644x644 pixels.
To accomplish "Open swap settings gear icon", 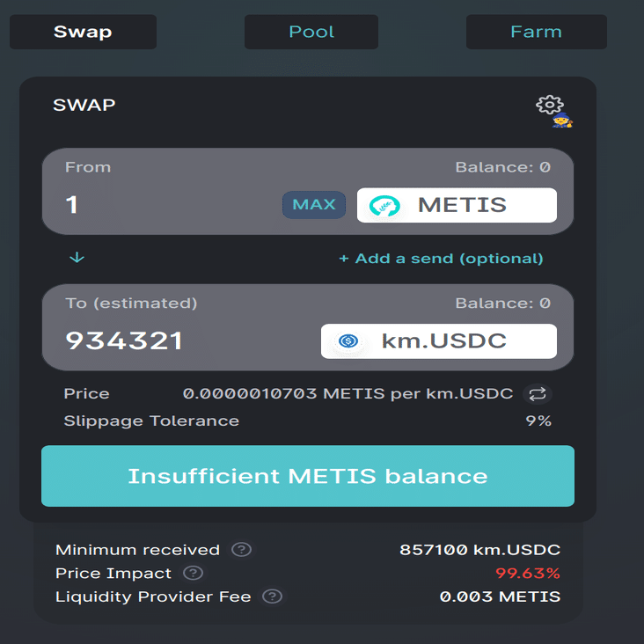I will (549, 106).
